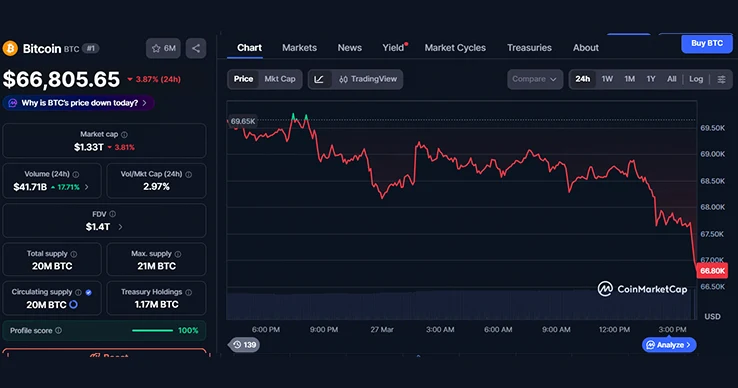Open the share icon button
Image resolution: width=738 pixels, height=388 pixels.
[196, 48]
